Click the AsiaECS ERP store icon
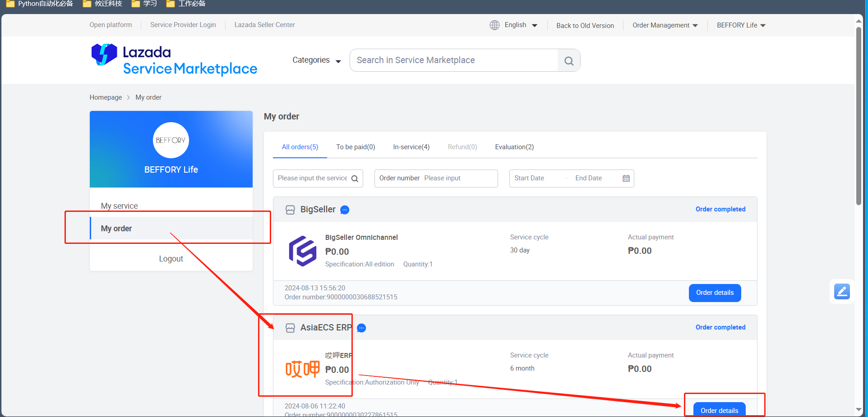Image resolution: width=868 pixels, height=417 pixels. coord(290,328)
